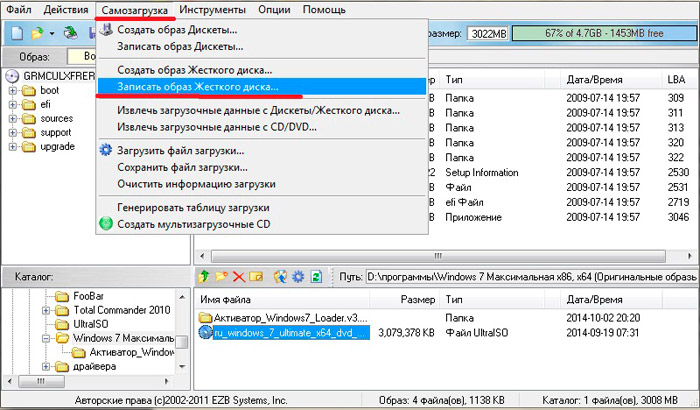Open the Самозагрузка menu

[x=135, y=10]
